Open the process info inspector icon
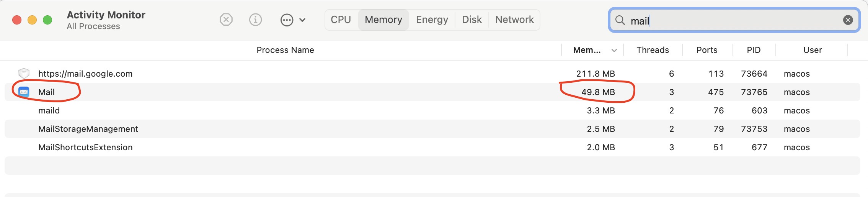 pyautogui.click(x=255, y=20)
